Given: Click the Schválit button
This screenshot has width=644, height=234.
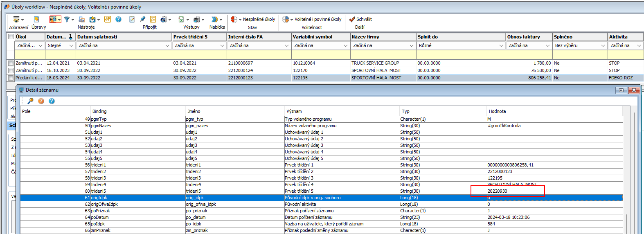Looking at the screenshot, I should [x=360, y=19].
